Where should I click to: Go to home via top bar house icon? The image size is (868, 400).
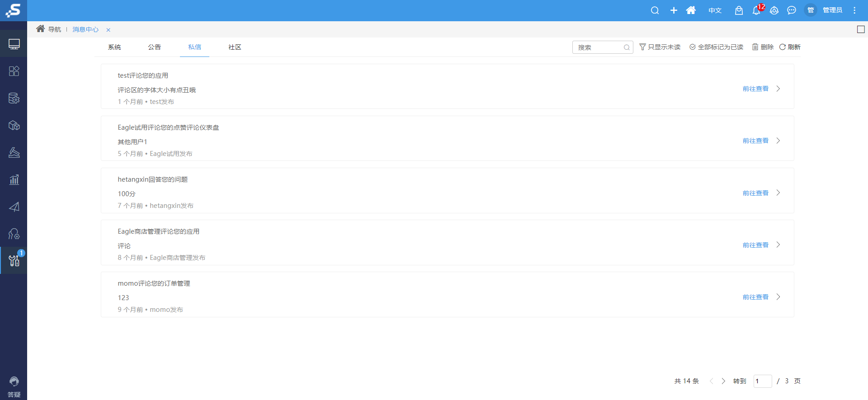691,10
